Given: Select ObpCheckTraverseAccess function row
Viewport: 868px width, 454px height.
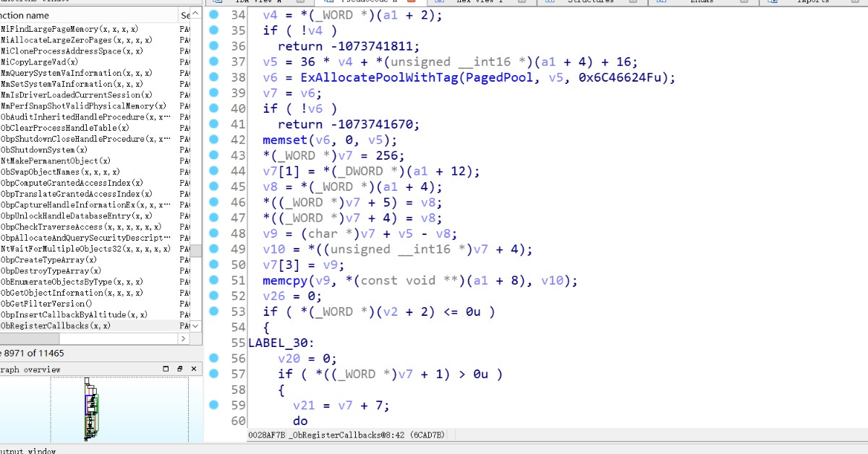Looking at the screenshot, I should point(95,226).
